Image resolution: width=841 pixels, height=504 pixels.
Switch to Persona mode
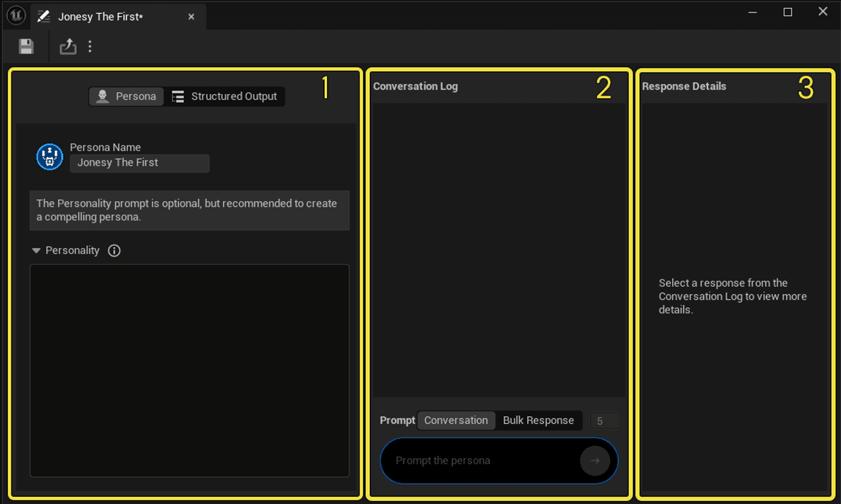126,96
